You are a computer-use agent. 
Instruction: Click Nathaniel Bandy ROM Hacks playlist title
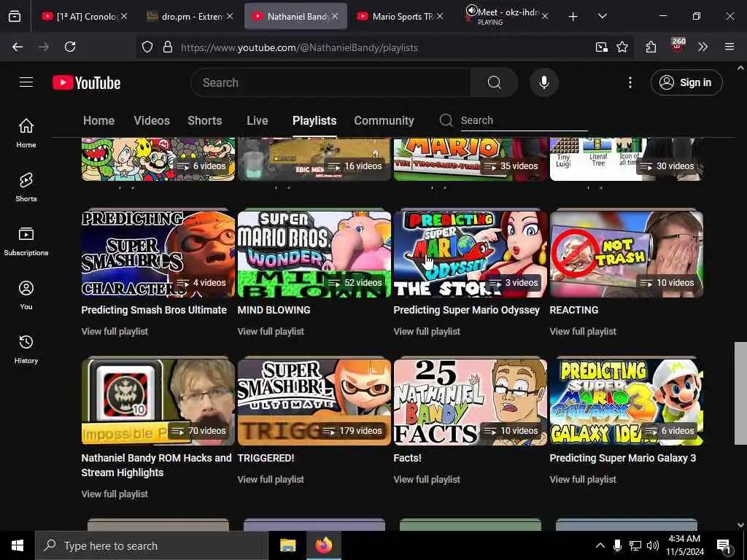coord(156,465)
